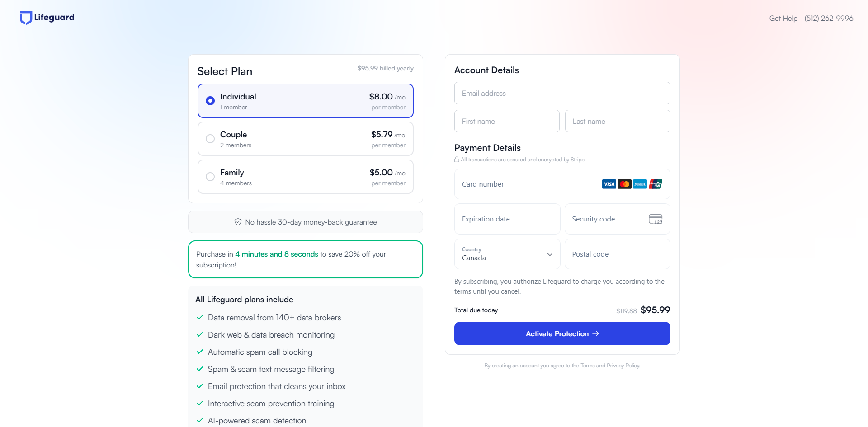Open the Country dropdown showing Canada

tap(502, 254)
